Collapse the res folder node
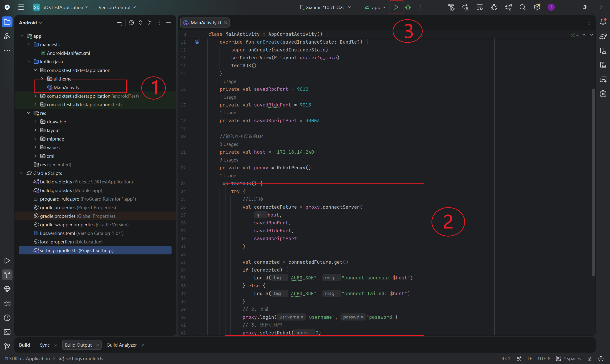Viewport: 610px width, 364px height. click(29, 113)
